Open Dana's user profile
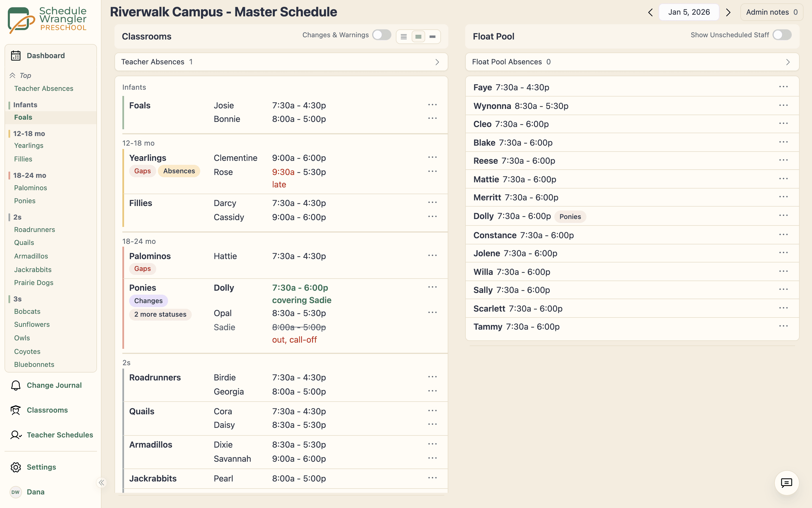Image resolution: width=812 pixels, height=508 pixels. 27,492
